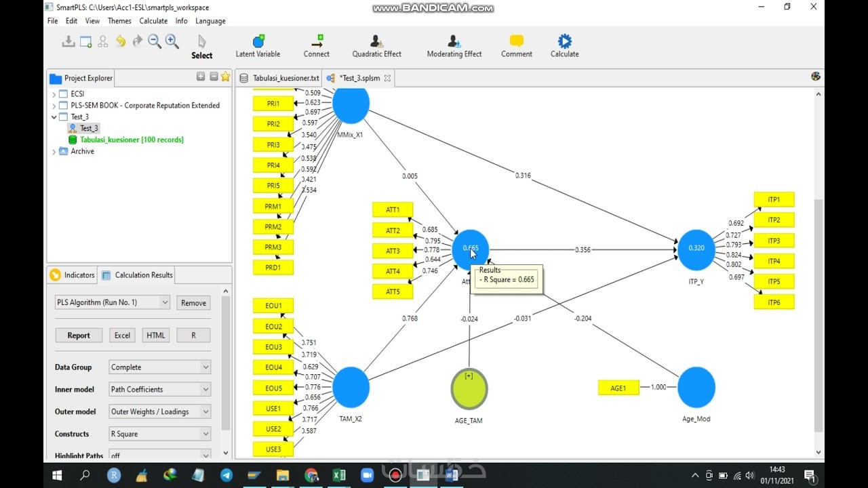The width and height of the screenshot is (868, 488).
Task: Collapse the Test_3 project node
Action: click(54, 117)
